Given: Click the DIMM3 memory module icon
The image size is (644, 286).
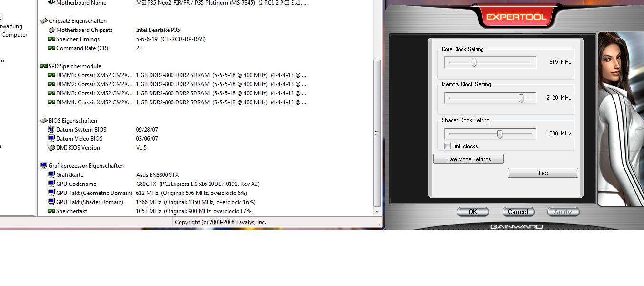Looking at the screenshot, I should tap(51, 93).
